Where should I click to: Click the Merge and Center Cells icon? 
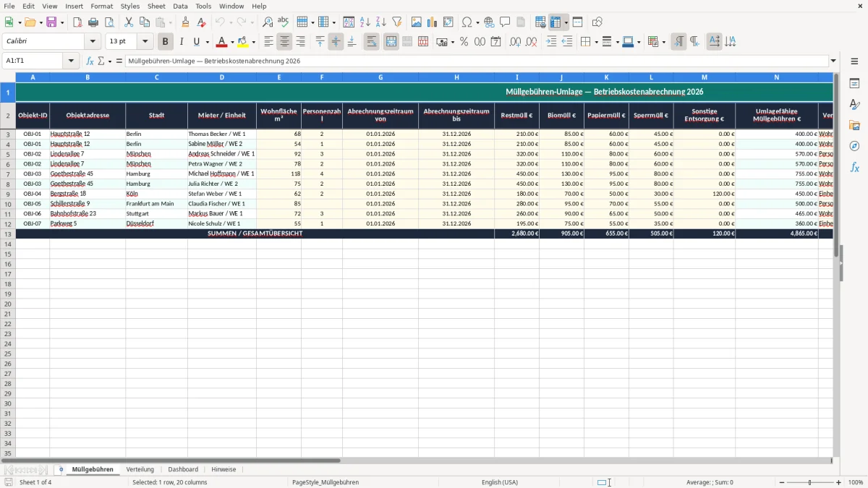coord(391,42)
